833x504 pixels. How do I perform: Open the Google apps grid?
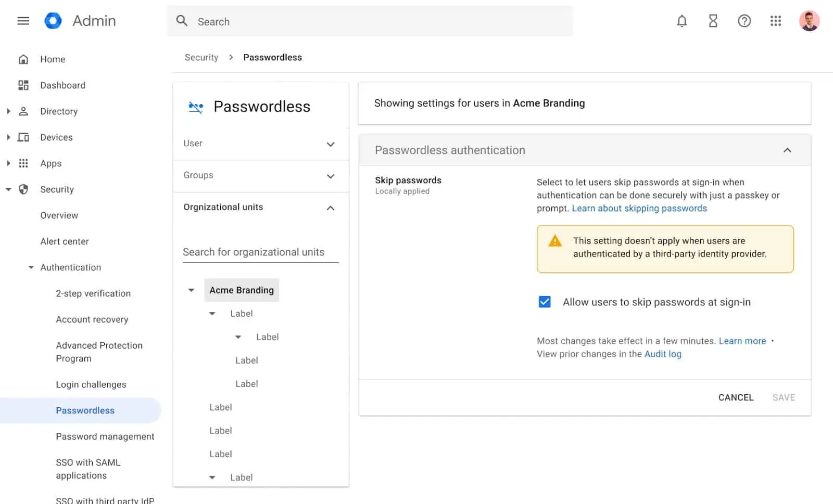click(x=775, y=21)
